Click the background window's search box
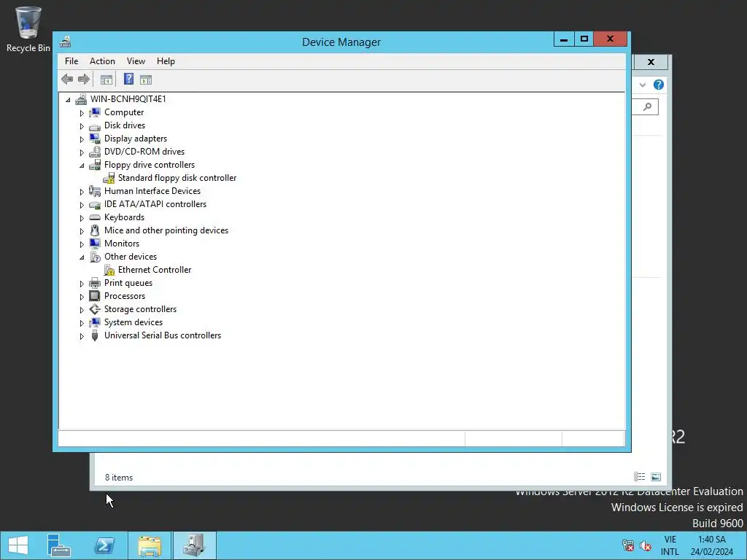Image resolution: width=747 pixels, height=560 pixels. tap(645, 106)
